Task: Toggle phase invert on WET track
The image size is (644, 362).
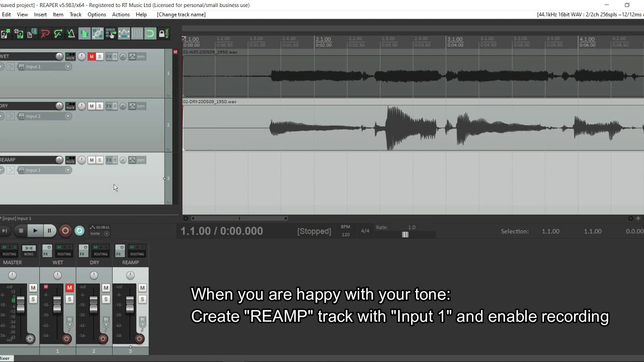Action: click(x=123, y=56)
